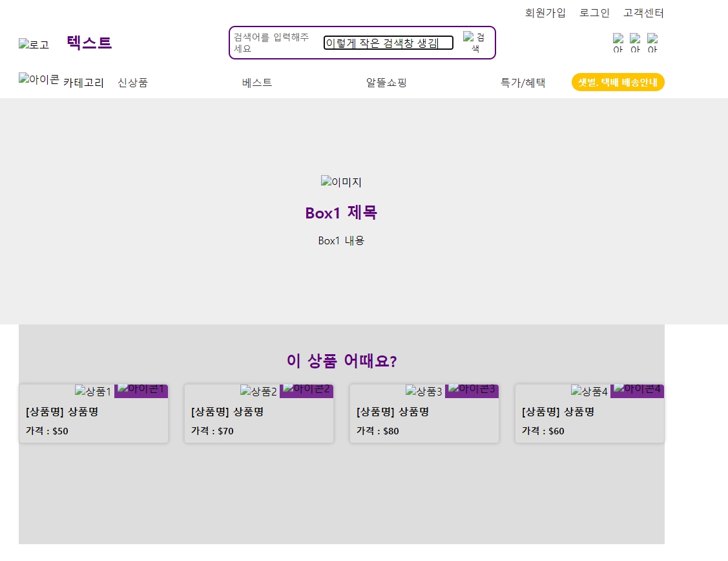Viewport: 728px width, 561px height.
Task: Click the third header icon on right
Action: 652,43
